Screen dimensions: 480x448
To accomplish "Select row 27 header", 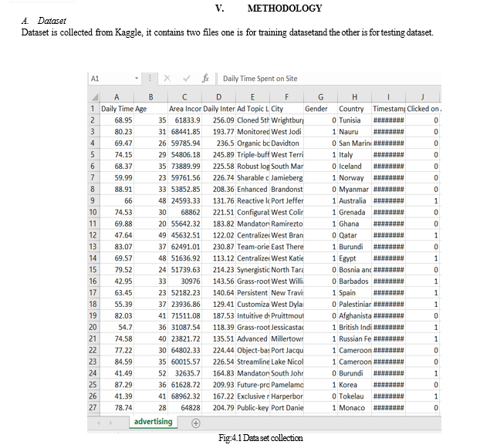I will click(93, 407).
